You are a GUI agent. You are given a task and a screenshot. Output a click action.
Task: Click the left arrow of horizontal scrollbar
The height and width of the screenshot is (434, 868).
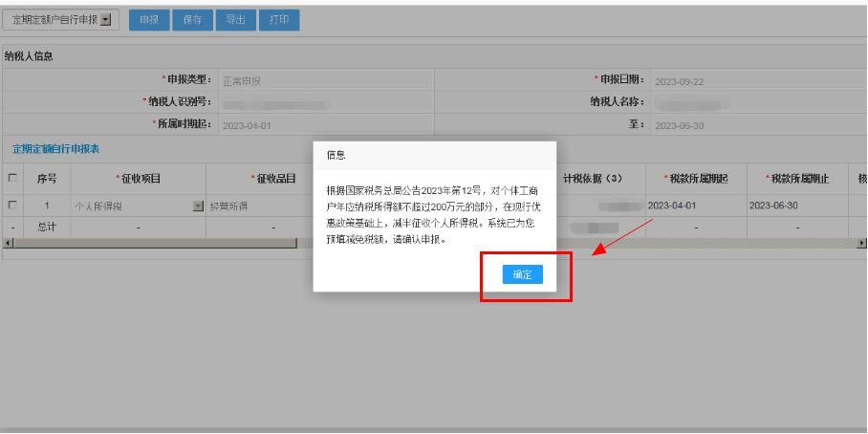click(7, 243)
